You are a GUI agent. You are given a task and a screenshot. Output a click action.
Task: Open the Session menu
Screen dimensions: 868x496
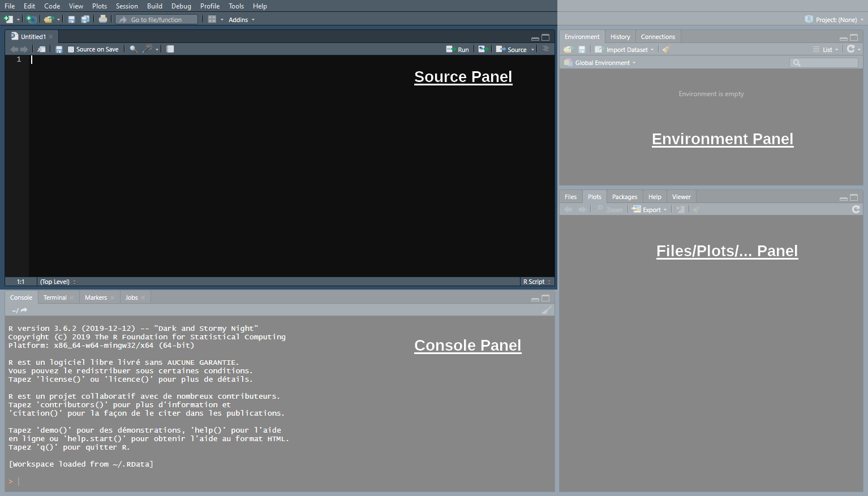coord(127,6)
